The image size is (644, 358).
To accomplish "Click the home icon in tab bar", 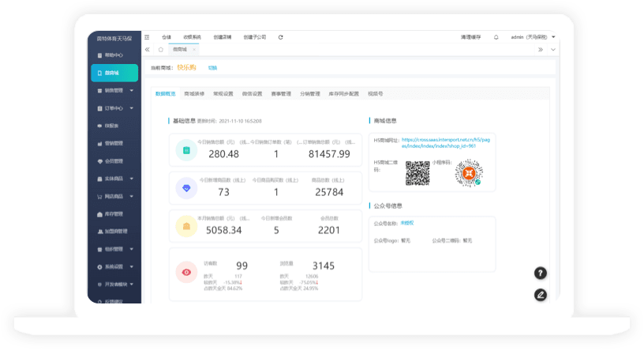I will tap(161, 50).
